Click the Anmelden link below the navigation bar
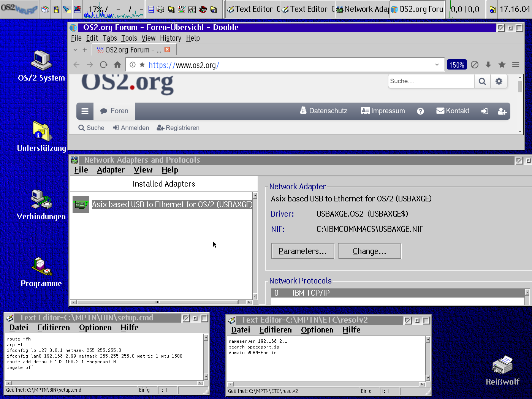Screen dimensions: 532x399 (131, 128)
